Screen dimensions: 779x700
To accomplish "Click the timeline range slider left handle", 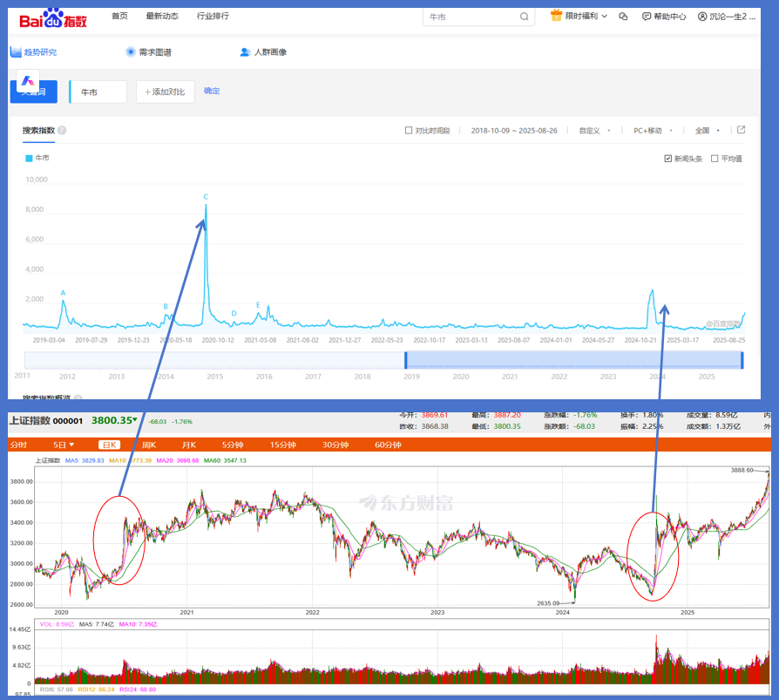I will coord(405,360).
